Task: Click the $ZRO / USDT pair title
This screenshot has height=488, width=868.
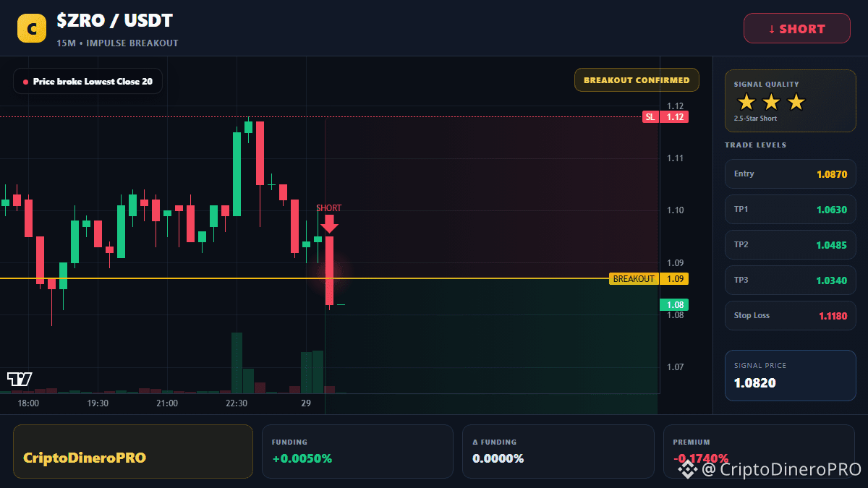Action: (x=114, y=21)
